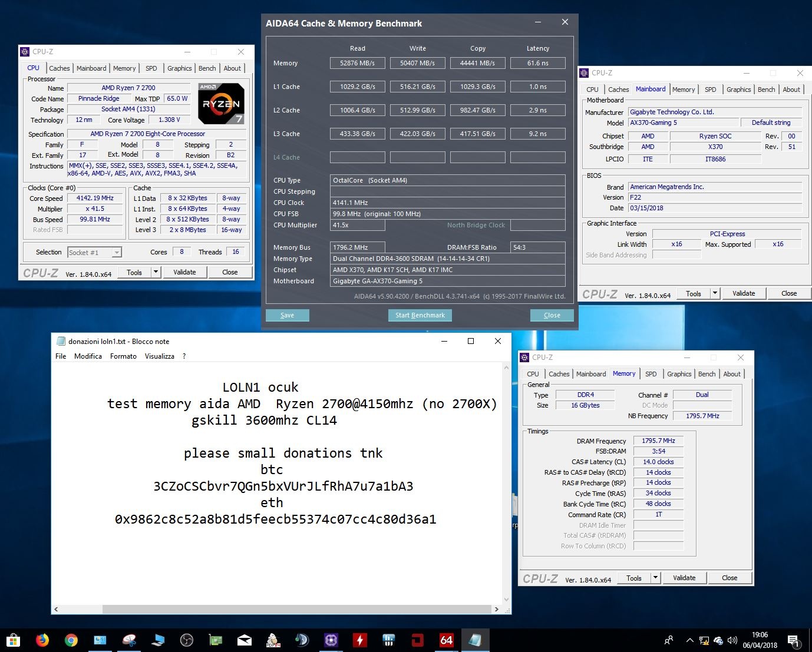
Task: Open the Socket #1 selection combo box
Action: point(94,252)
